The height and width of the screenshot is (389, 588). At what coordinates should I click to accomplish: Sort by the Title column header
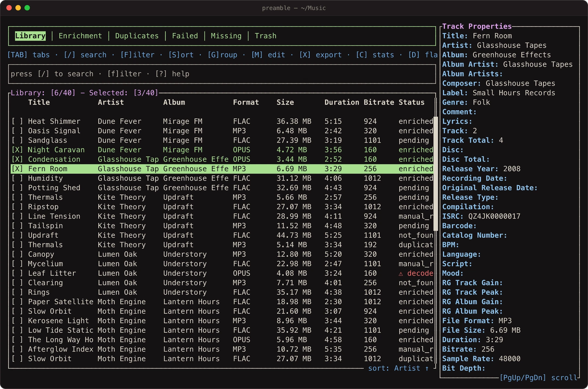point(39,102)
